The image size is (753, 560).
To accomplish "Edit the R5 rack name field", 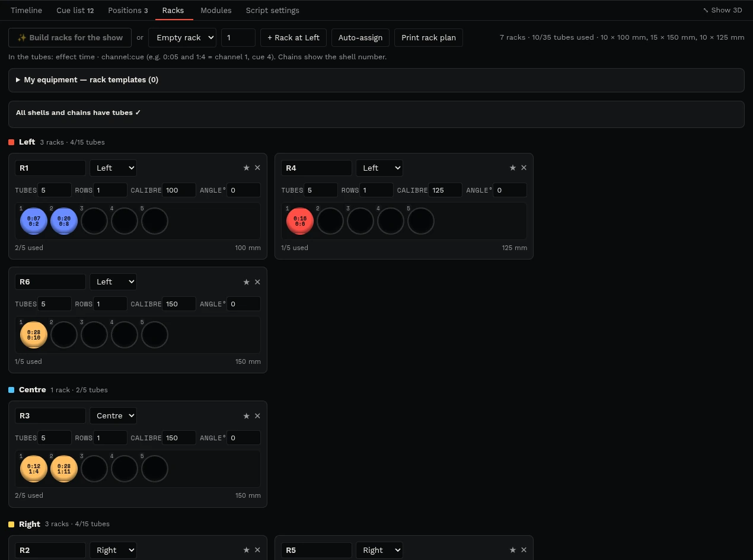I will coord(317,550).
